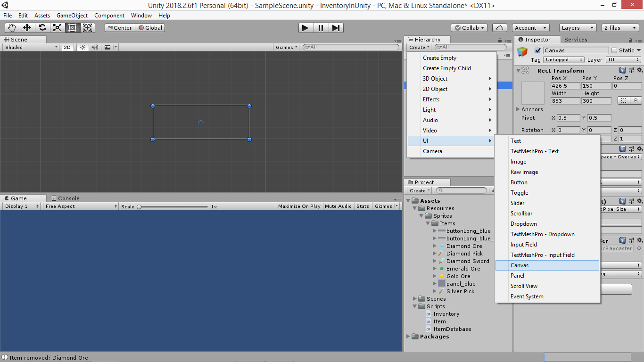
Task: Click the Pause button
Action: (321, 28)
